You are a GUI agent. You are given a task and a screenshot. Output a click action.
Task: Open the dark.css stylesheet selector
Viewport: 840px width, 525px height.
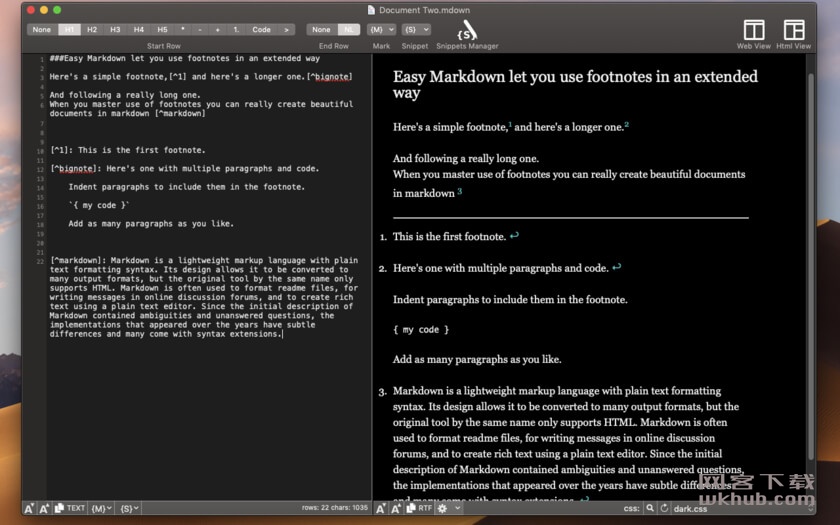point(742,508)
